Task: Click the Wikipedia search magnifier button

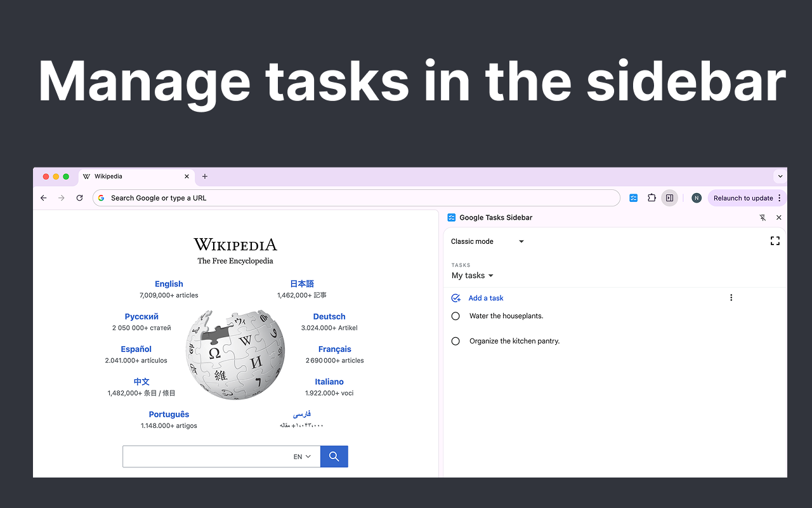Action: pos(334,457)
